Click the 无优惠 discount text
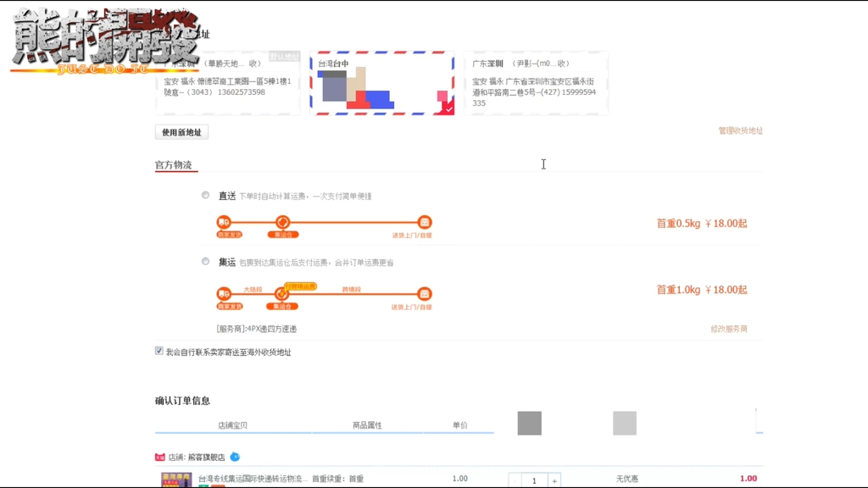Screen dimensions: 868x488 [626, 479]
